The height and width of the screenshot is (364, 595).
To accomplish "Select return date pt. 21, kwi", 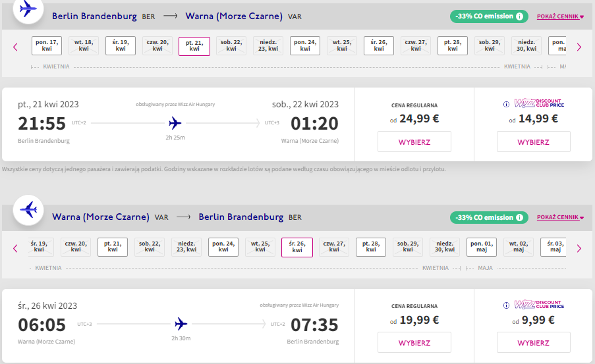I will 113,247.
